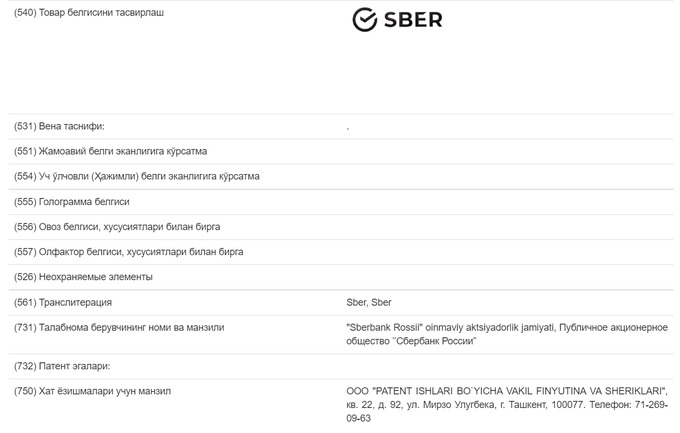Screen dimensions: 680x433
Task: Click the (554) Уч ўлчовли белги label
Action: click(x=137, y=177)
